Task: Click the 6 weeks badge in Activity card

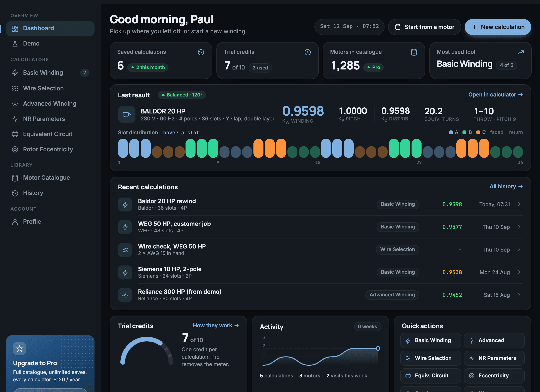Action: coord(367,326)
